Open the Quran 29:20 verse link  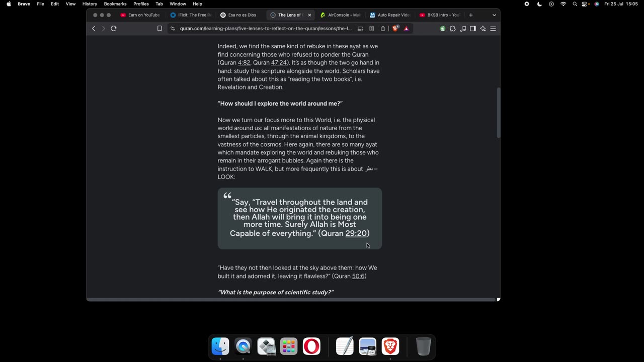pyautogui.click(x=356, y=233)
